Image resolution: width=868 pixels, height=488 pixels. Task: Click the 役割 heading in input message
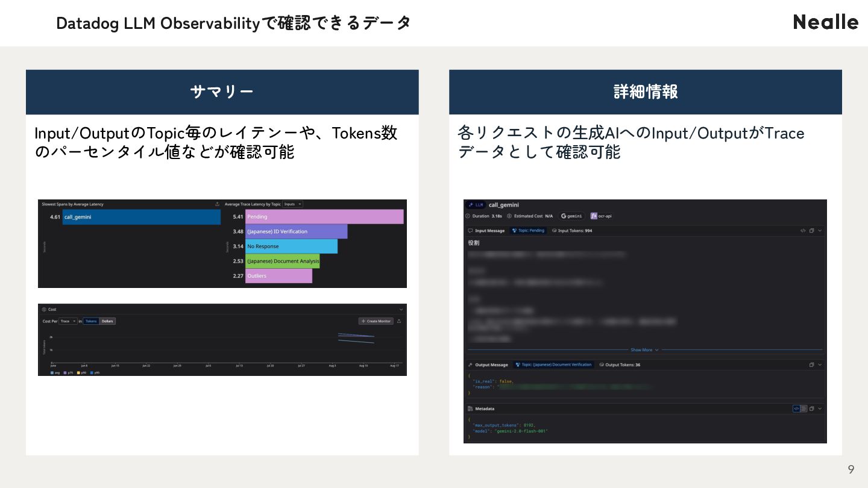point(474,243)
